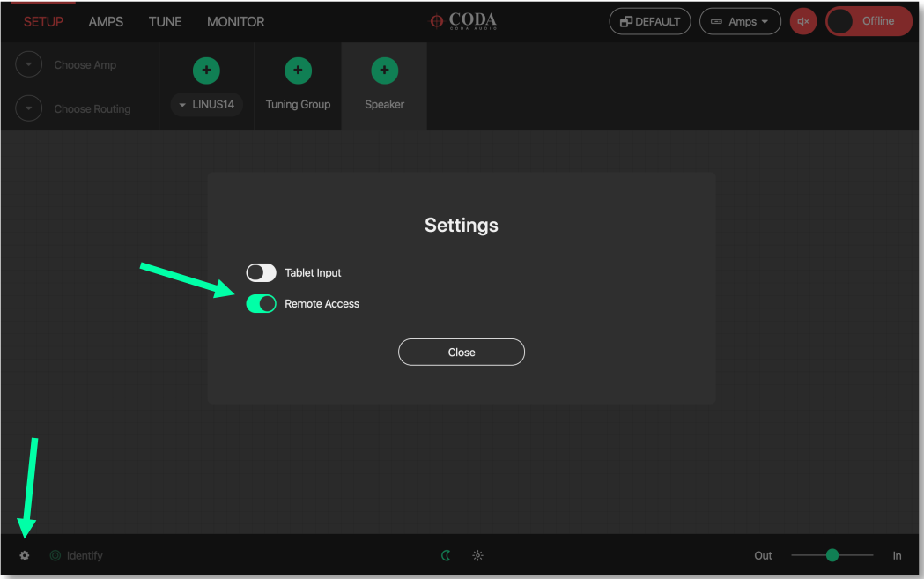Expand the LINUS14 dropdown
924x579 pixels.
206,105
